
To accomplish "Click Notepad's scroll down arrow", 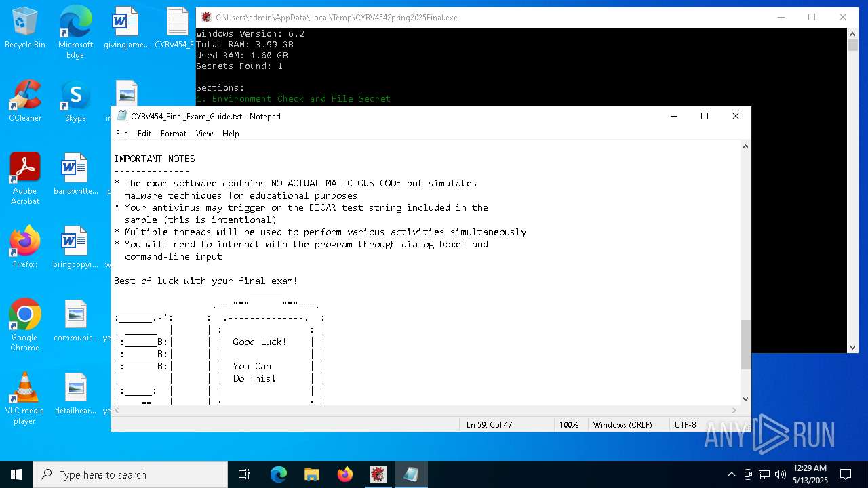I will pyautogui.click(x=745, y=399).
